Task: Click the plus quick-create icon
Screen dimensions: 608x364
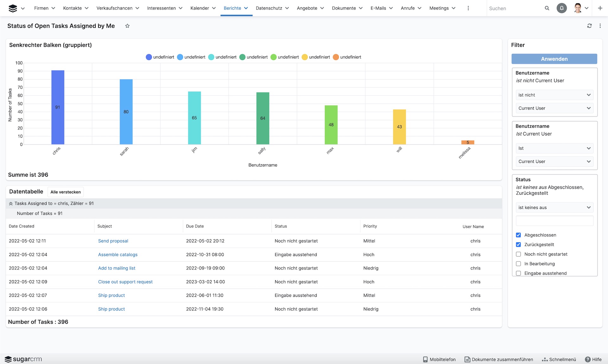Action: pyautogui.click(x=600, y=8)
